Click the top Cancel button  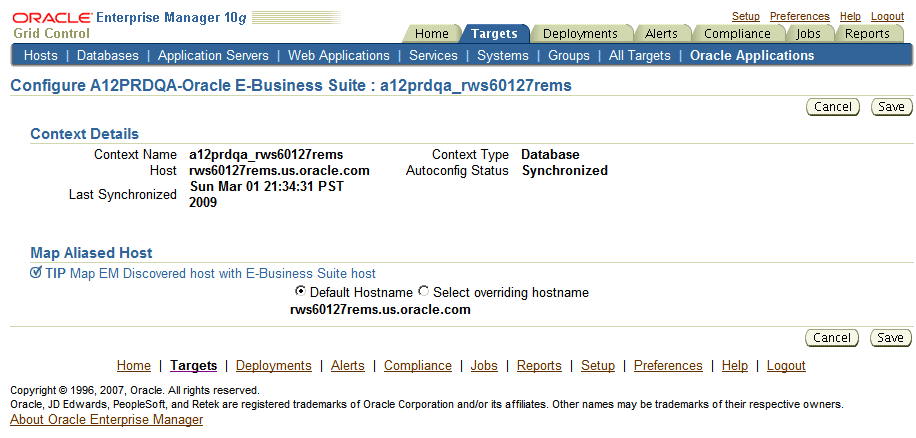832,106
